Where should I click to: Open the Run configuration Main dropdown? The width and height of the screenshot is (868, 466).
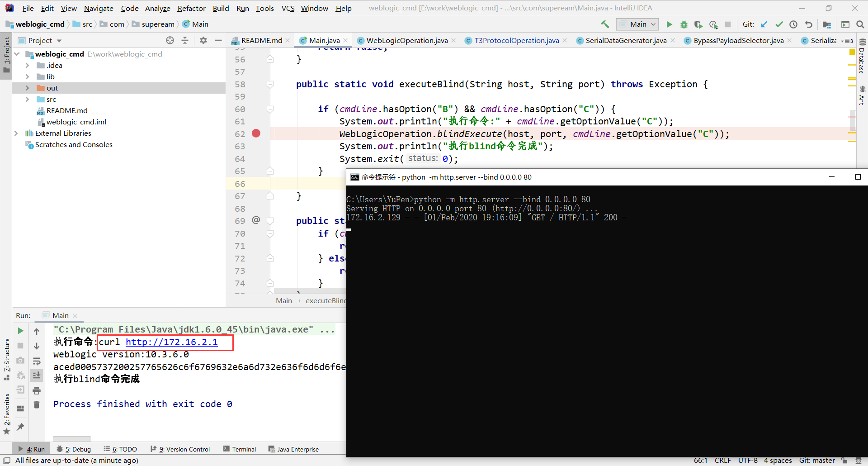[x=638, y=24]
